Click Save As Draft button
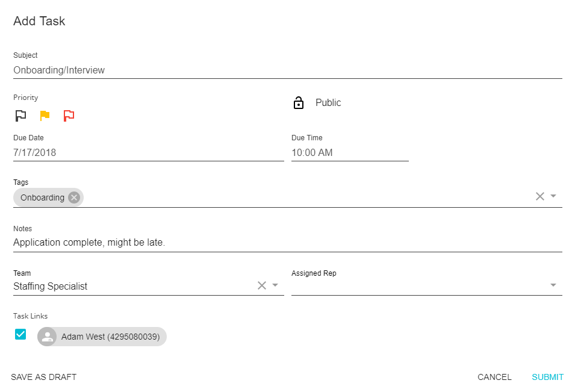 (x=44, y=377)
